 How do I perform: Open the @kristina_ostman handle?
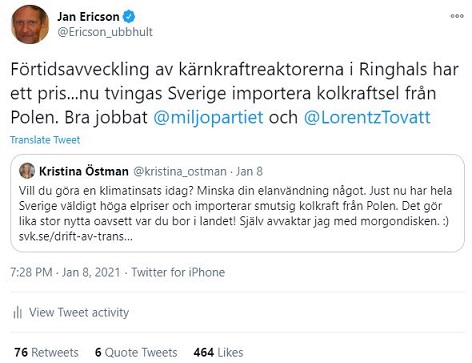click(180, 172)
